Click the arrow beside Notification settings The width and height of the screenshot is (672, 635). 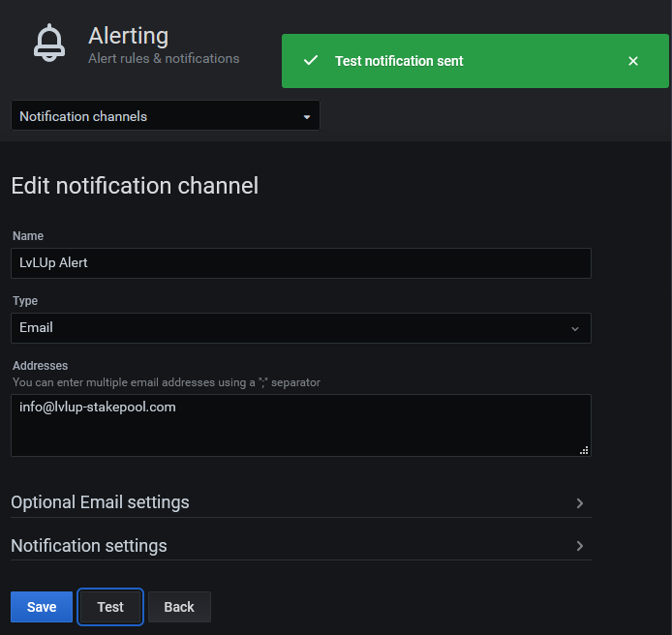(579, 546)
